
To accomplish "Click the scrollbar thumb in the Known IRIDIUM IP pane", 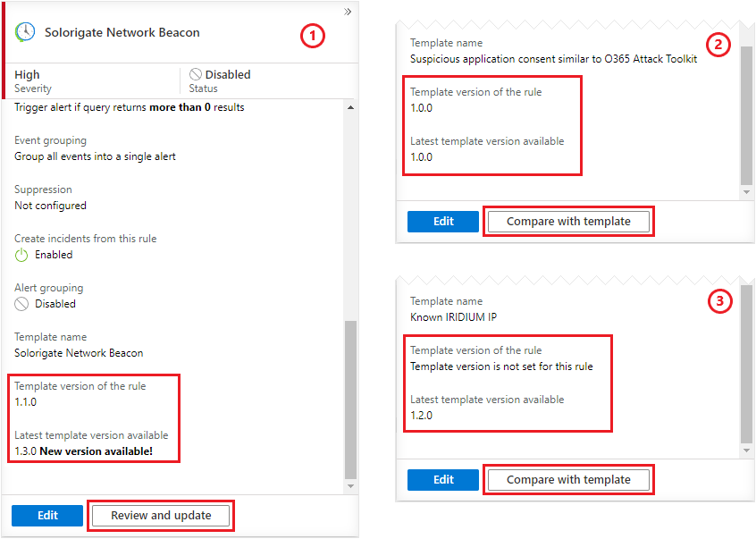I will coord(746,364).
